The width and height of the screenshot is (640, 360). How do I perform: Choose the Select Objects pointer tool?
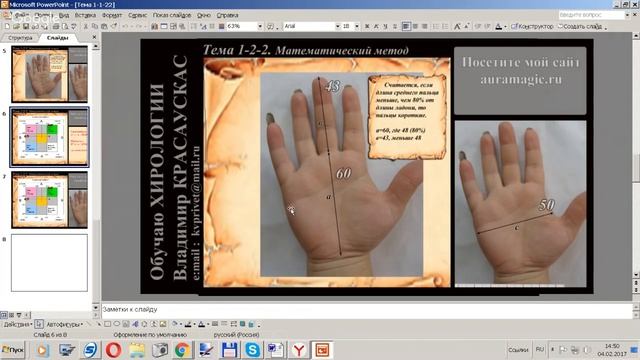coord(39,324)
